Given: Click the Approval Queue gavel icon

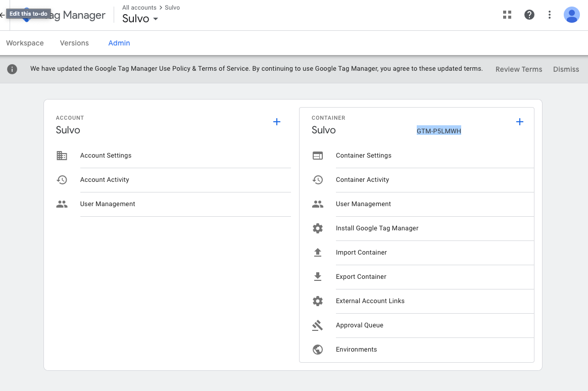Looking at the screenshot, I should 318,325.
